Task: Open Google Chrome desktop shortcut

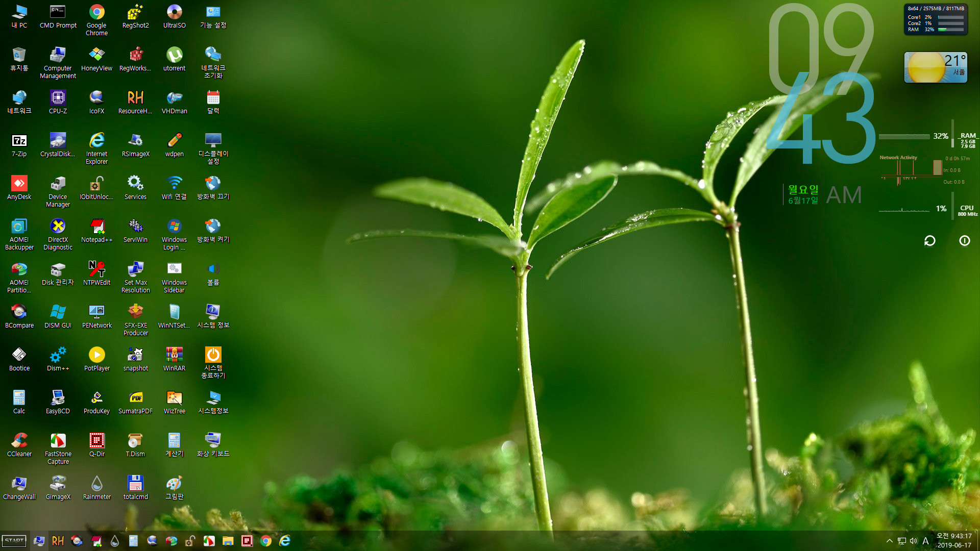Action: click(x=96, y=20)
